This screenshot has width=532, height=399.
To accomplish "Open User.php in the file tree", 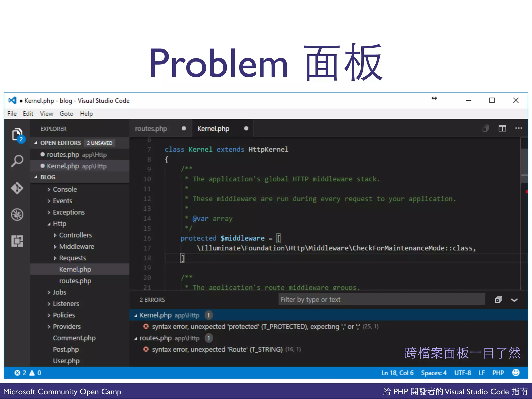I will (80, 361).
